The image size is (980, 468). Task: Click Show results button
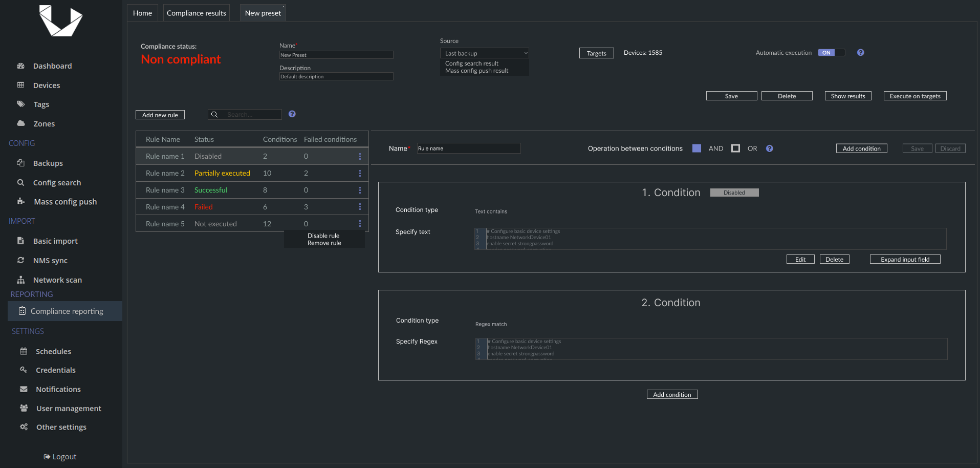(848, 96)
